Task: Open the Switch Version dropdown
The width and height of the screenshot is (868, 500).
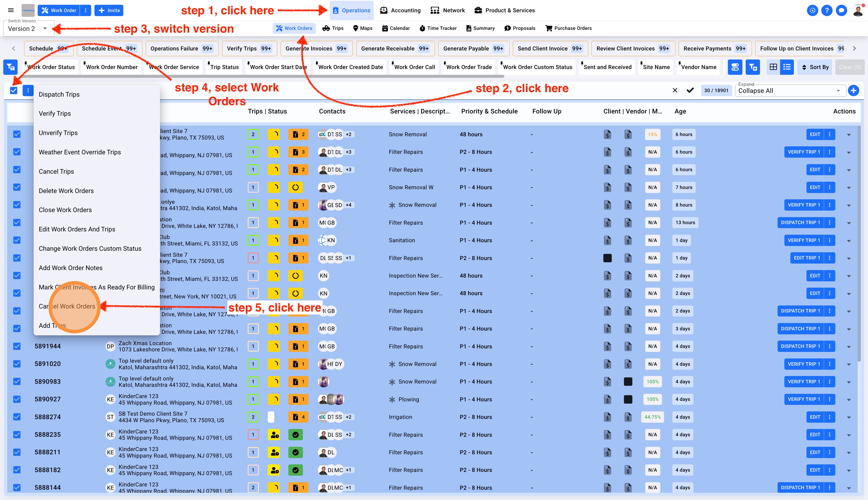Action: pos(29,29)
